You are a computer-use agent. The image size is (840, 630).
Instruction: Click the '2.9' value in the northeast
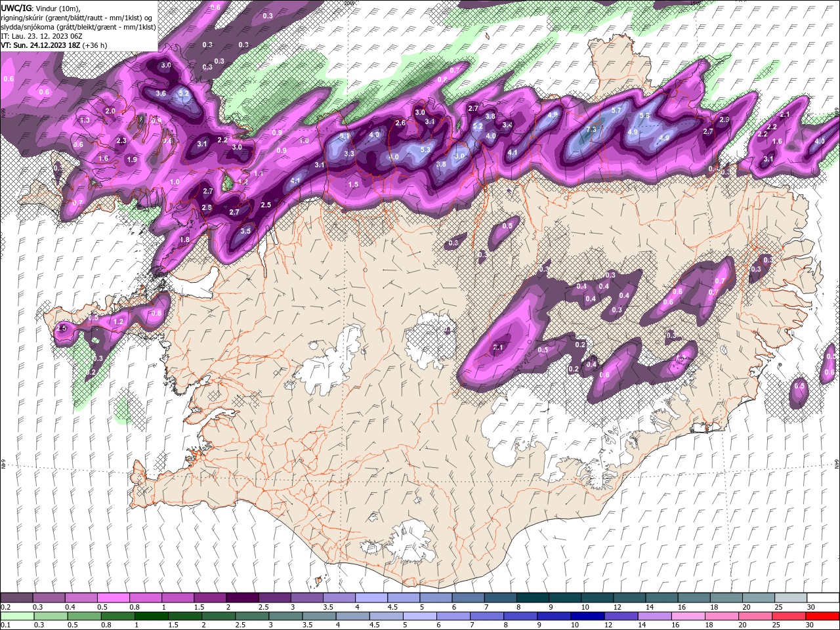(x=724, y=120)
